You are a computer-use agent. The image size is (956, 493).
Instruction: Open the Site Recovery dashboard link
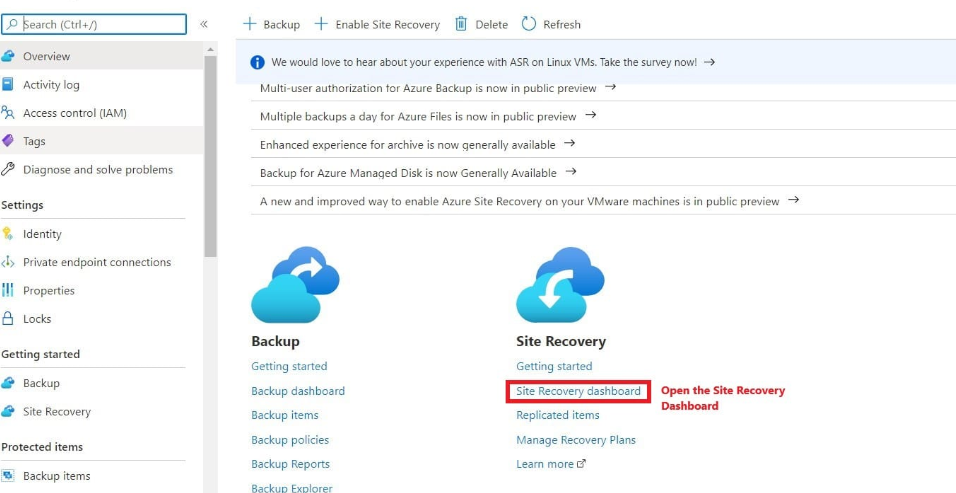click(x=579, y=391)
